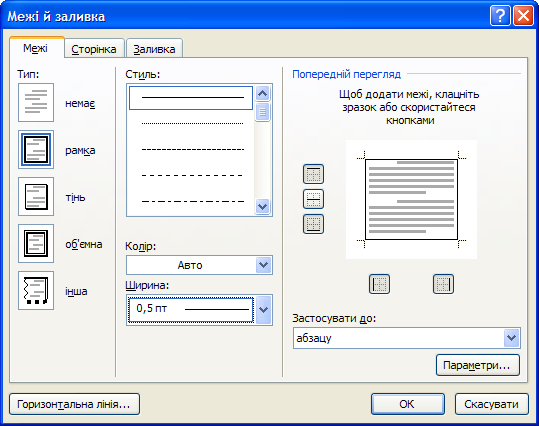Choose the 'об'ємна' 3-D border icon

pyautogui.click(x=36, y=243)
